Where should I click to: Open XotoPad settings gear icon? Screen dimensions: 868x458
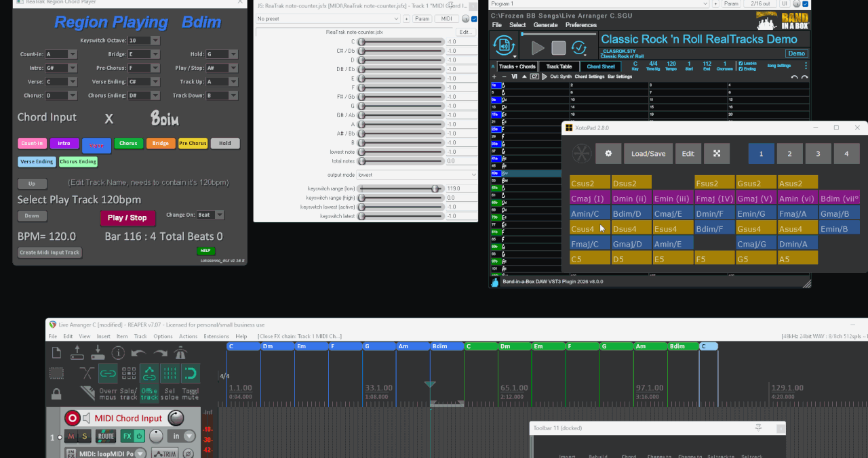click(x=608, y=154)
